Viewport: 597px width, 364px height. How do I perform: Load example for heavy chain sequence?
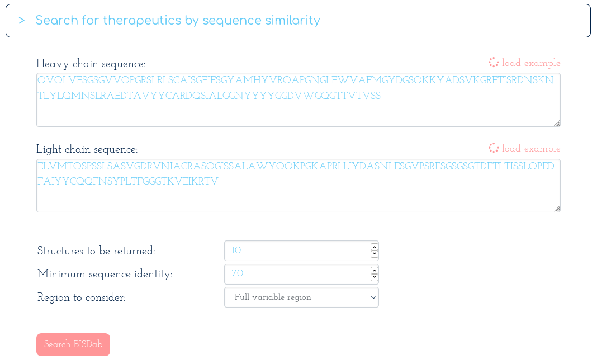(530, 63)
